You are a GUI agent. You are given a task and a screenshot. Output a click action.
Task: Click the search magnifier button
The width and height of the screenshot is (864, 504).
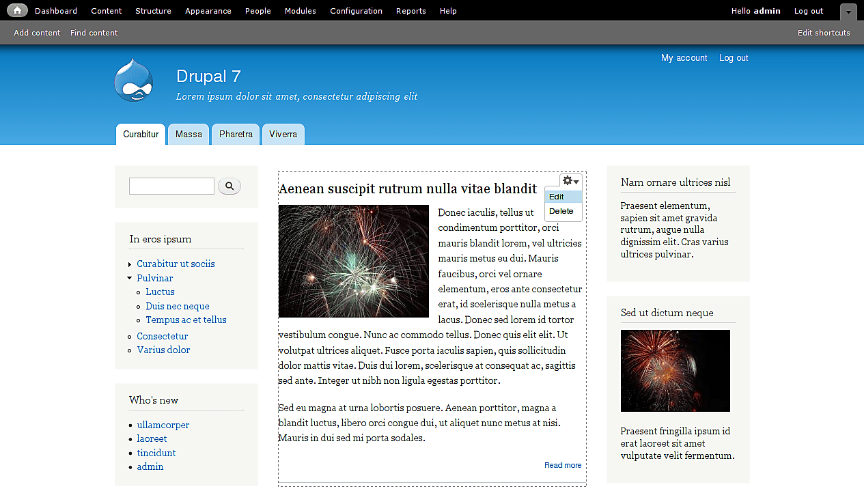point(229,186)
